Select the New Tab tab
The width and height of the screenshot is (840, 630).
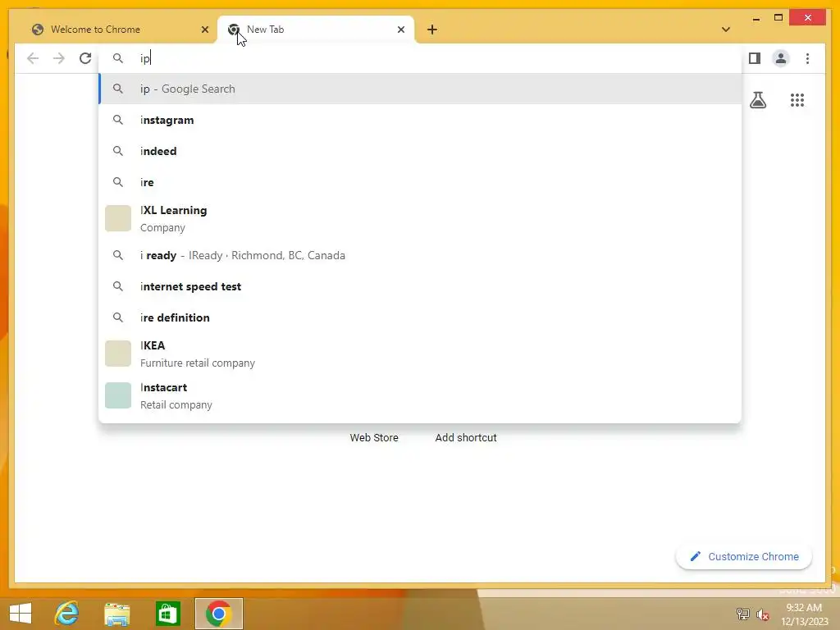pyautogui.click(x=316, y=30)
